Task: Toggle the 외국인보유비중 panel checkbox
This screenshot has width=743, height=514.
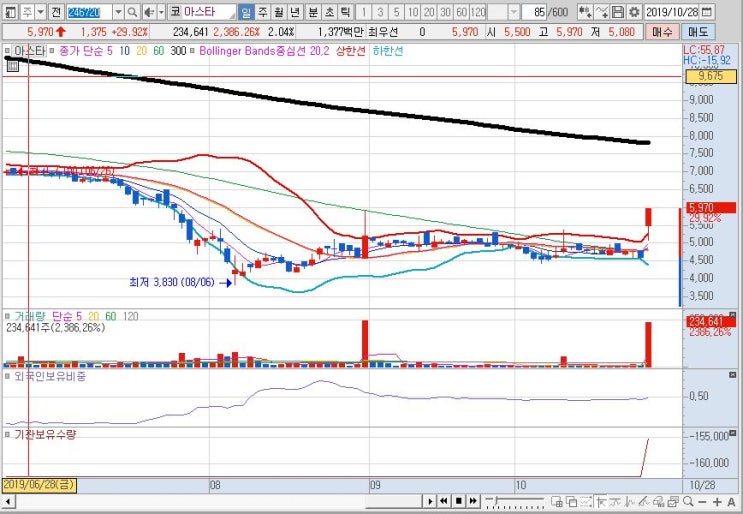Action: tap(8, 377)
